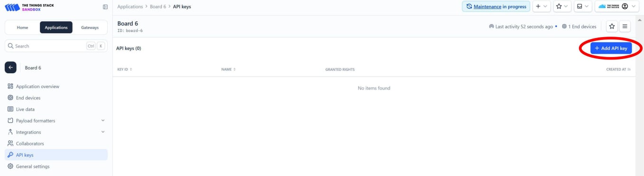Expand the Payload formatters menu
644x176 pixels.
(56, 121)
